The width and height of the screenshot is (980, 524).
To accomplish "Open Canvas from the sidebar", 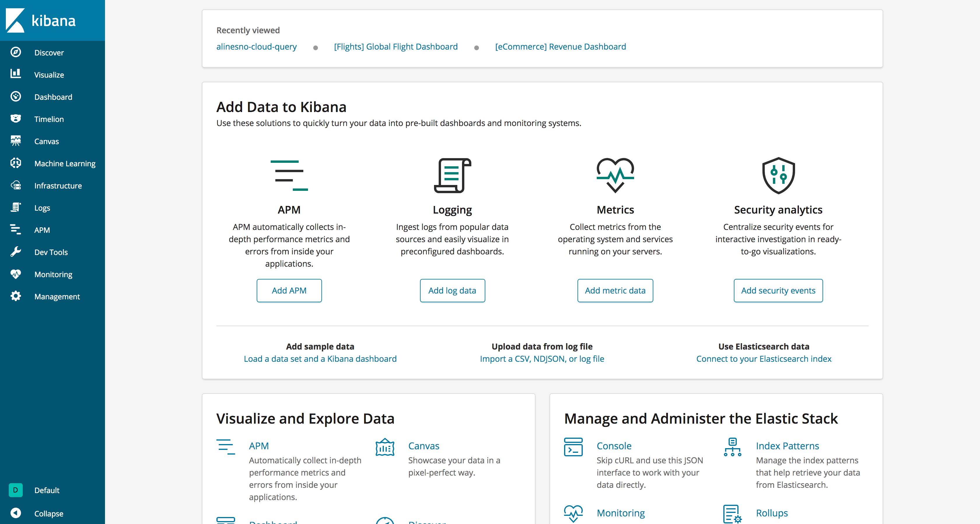I will (46, 141).
